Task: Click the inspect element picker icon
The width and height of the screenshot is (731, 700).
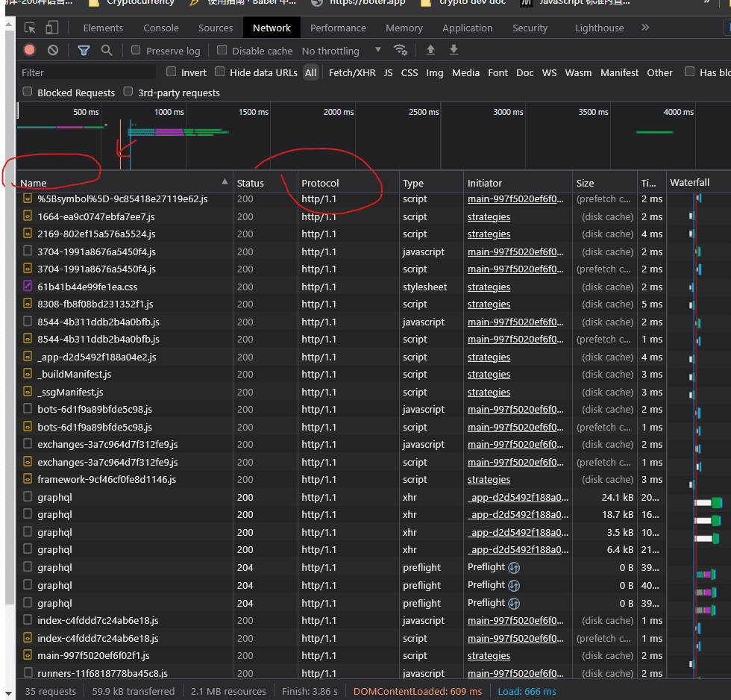Action: coord(30,28)
